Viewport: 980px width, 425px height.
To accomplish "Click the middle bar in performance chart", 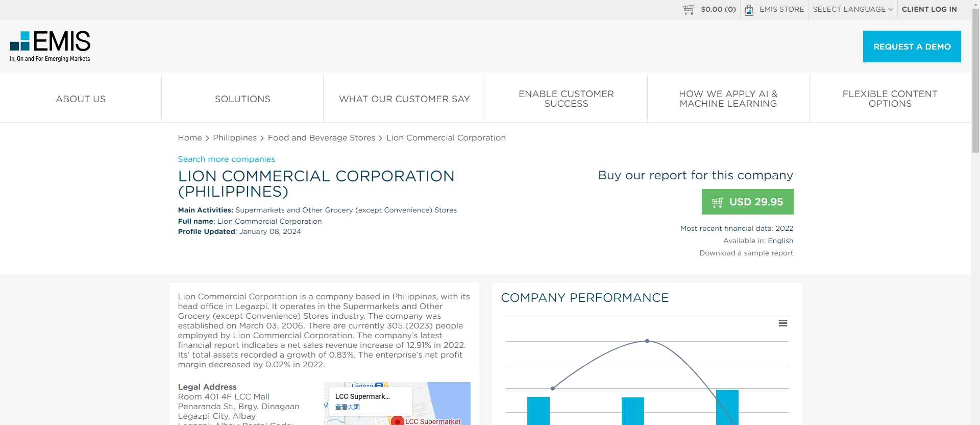I will click(633, 411).
